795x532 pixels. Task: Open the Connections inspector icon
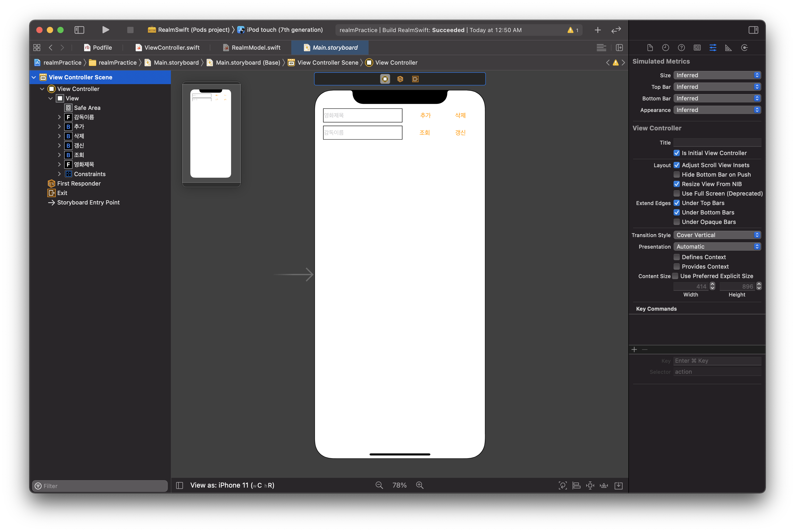[x=745, y=48]
